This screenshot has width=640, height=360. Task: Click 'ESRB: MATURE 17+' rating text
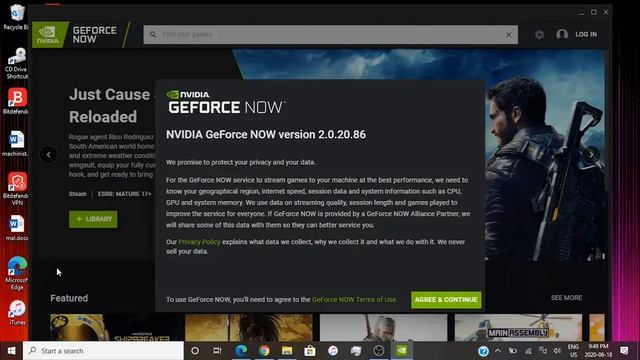click(x=124, y=194)
